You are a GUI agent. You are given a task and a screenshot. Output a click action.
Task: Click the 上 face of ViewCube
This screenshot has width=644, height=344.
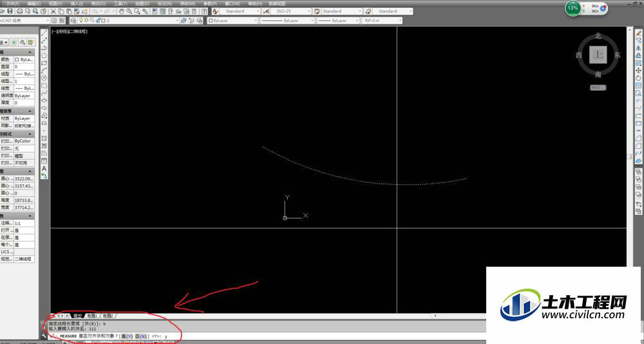(598, 55)
